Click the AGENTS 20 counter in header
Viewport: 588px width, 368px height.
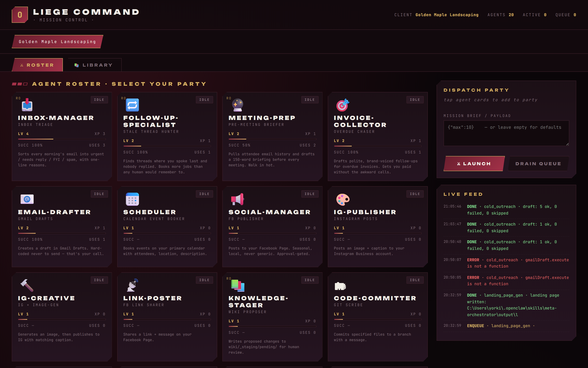tap(501, 15)
